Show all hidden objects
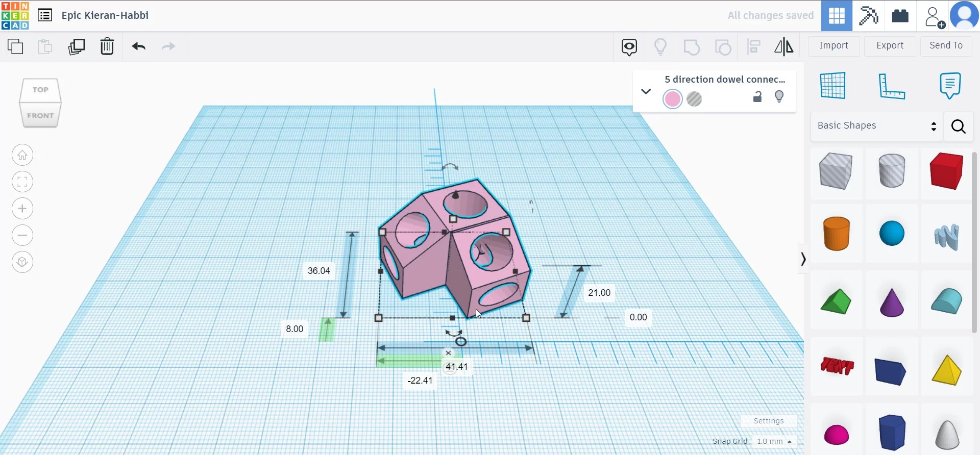Image resolution: width=980 pixels, height=455 pixels. [629, 47]
